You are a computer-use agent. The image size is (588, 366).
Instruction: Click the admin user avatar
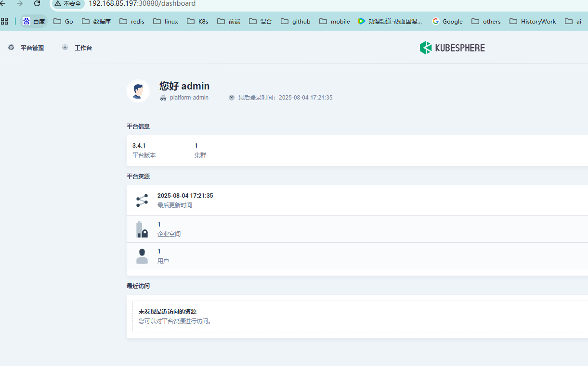pos(138,91)
